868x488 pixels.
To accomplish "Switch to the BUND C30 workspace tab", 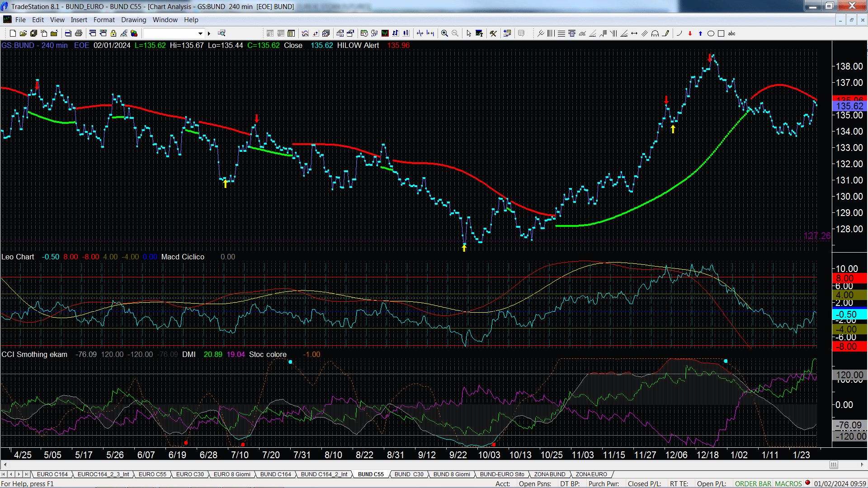I will click(409, 474).
